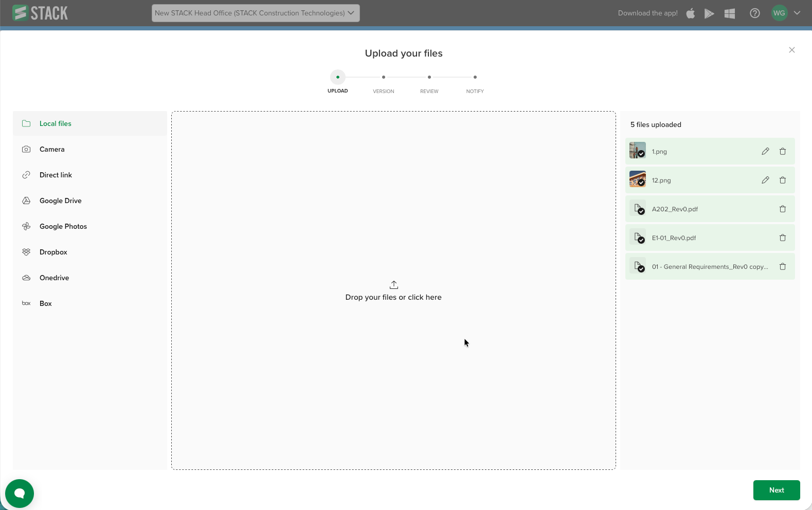The width and height of the screenshot is (812, 510).
Task: Open the help question mark icon
Action: [x=754, y=13]
